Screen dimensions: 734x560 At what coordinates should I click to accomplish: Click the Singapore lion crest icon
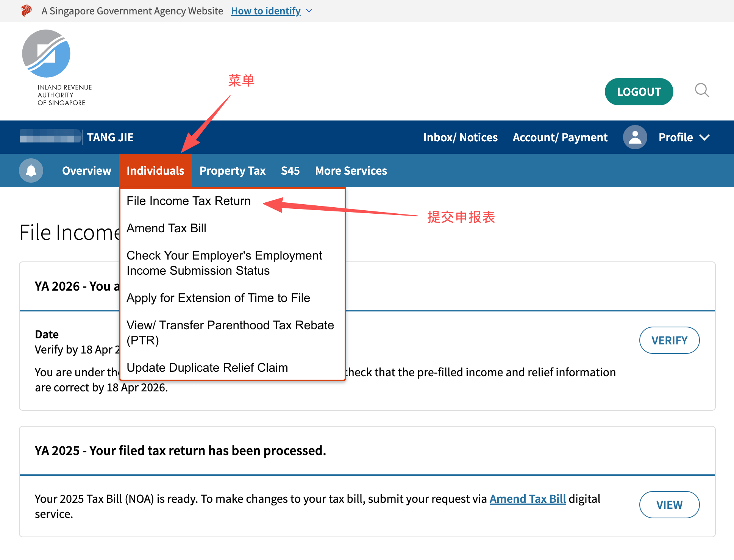pos(27,11)
